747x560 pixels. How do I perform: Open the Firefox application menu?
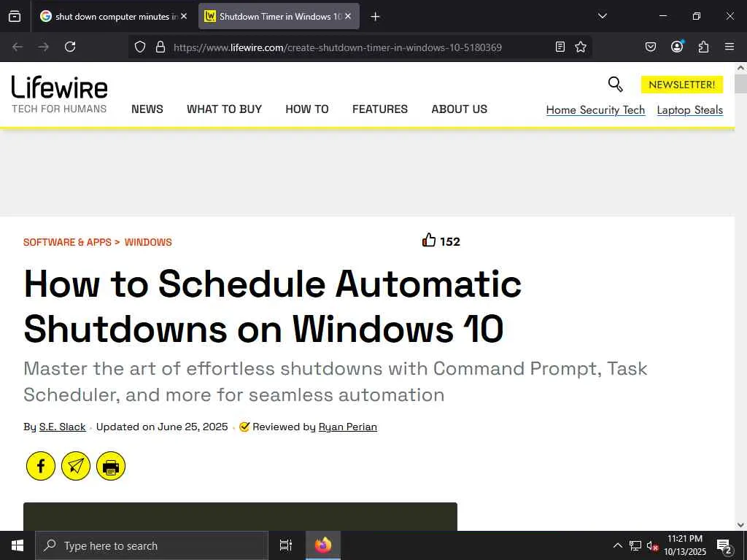729,47
